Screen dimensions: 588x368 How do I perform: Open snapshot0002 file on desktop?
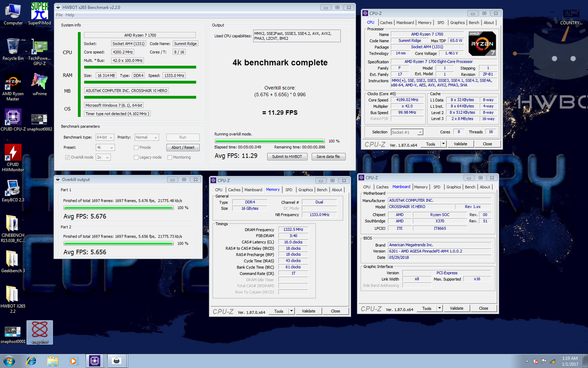coord(39,122)
